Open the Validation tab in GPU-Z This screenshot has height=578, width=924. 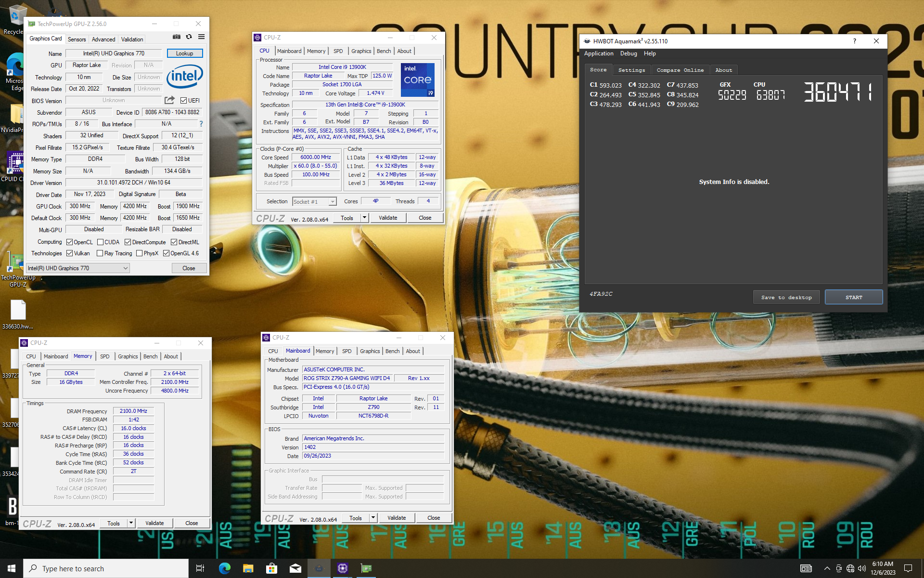click(x=132, y=39)
